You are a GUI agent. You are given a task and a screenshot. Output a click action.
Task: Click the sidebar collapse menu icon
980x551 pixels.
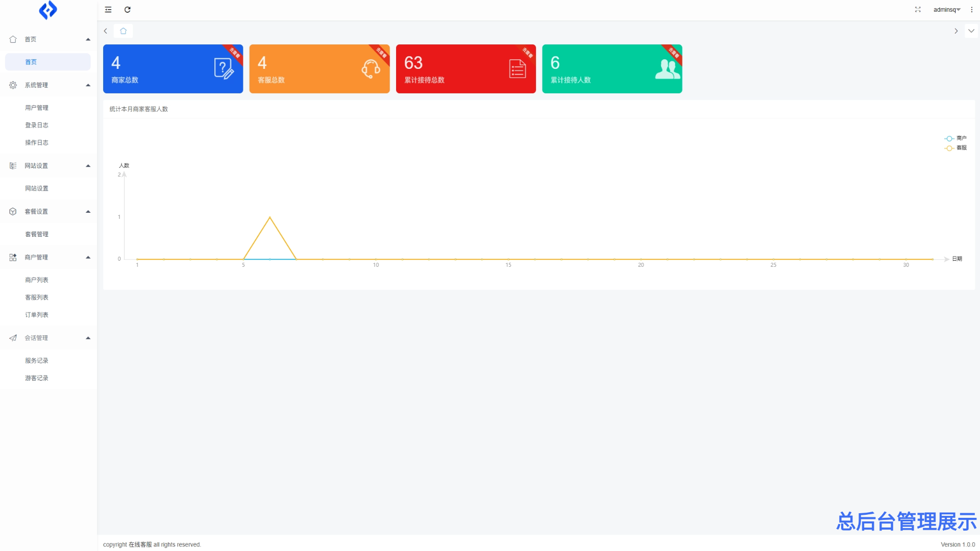point(108,10)
